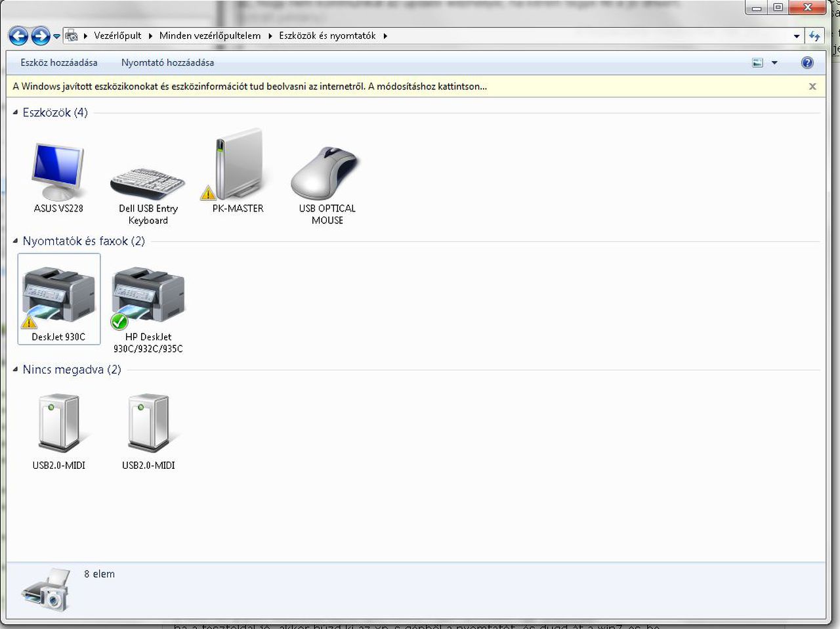Screen dimensions: 840x629
Task: Open the recent pages dropdown arrow
Action: tap(56, 36)
